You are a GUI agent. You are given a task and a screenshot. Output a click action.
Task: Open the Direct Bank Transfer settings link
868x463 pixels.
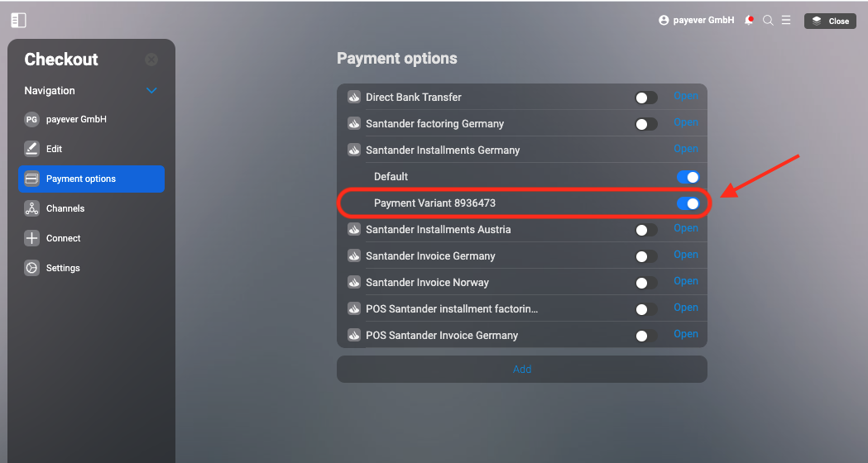coord(686,96)
